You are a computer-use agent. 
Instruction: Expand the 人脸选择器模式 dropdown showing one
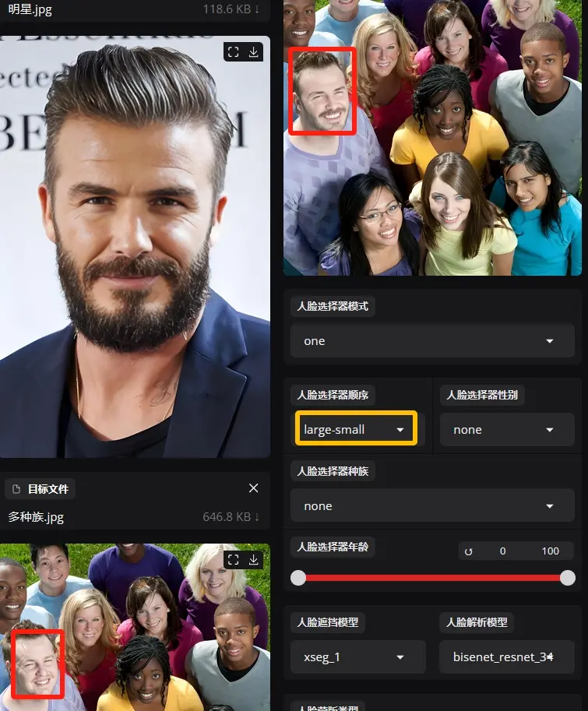tap(432, 341)
